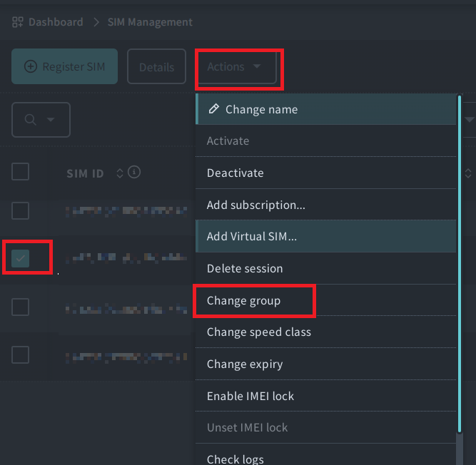Click the Dashboard grid icon in breadcrumb
Screen dimensions: 476x465
tap(17, 22)
